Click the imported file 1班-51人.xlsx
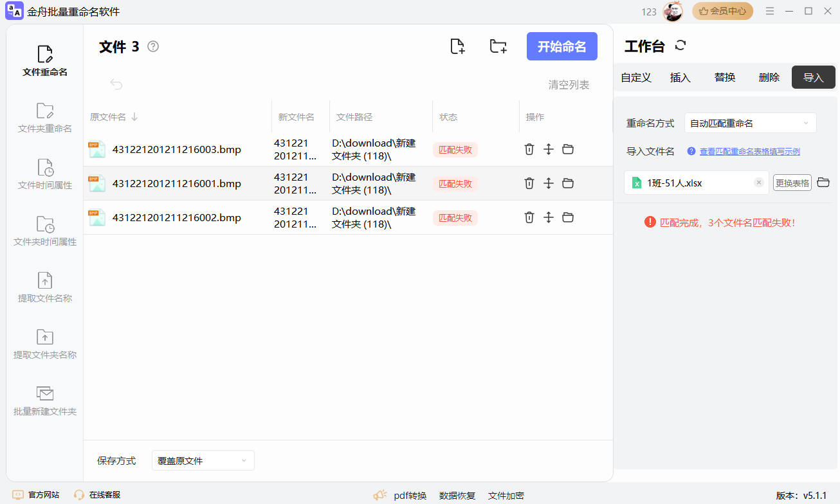The image size is (840, 504). click(697, 183)
